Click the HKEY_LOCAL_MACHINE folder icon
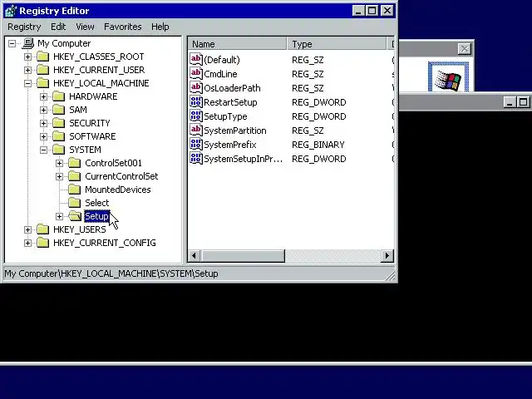The height and width of the screenshot is (399, 532). (x=42, y=83)
